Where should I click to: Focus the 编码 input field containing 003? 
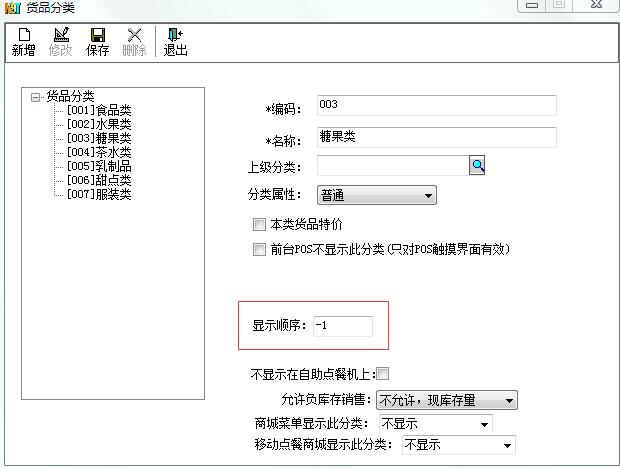coord(437,105)
